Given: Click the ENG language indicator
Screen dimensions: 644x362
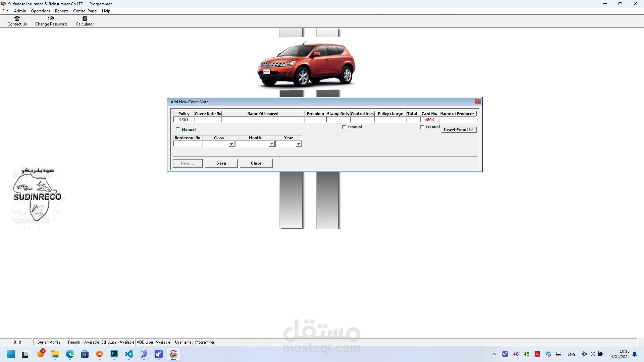Looking at the screenshot, I should pos(572,354).
